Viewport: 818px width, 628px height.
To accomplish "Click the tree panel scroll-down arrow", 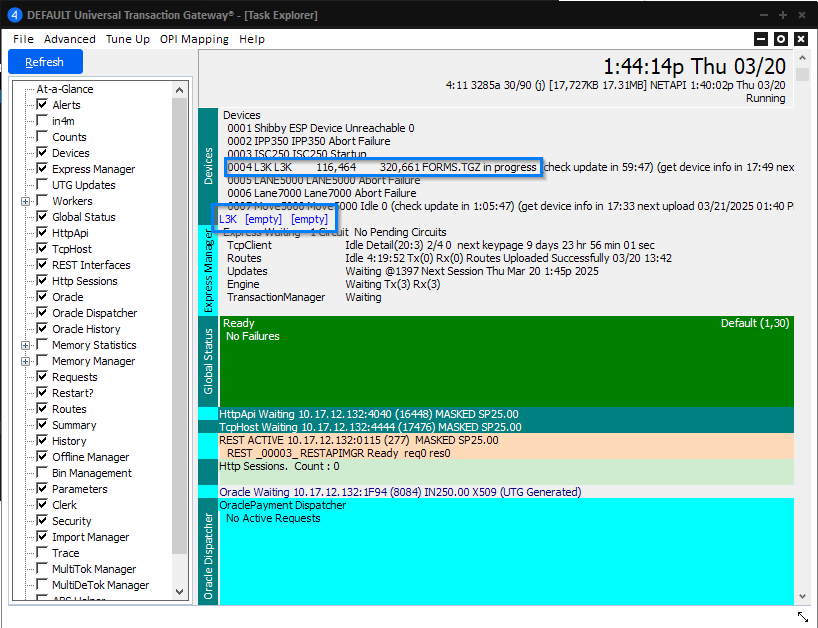I will (x=180, y=592).
